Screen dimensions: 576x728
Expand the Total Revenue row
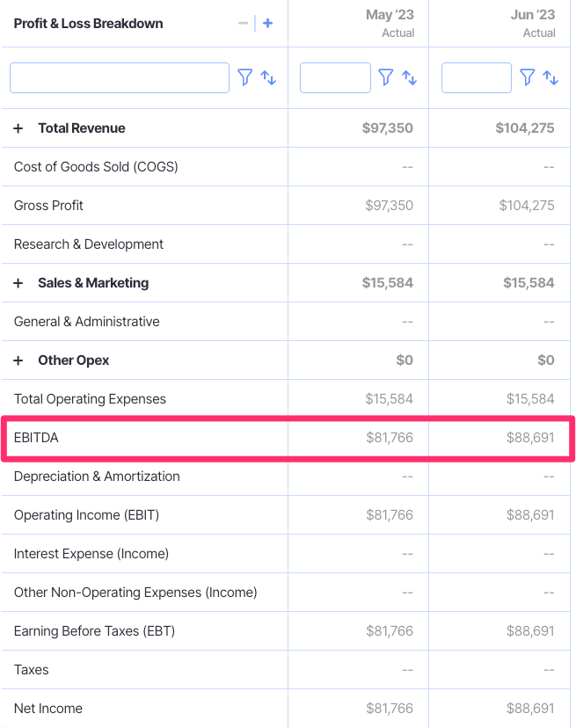click(x=18, y=127)
